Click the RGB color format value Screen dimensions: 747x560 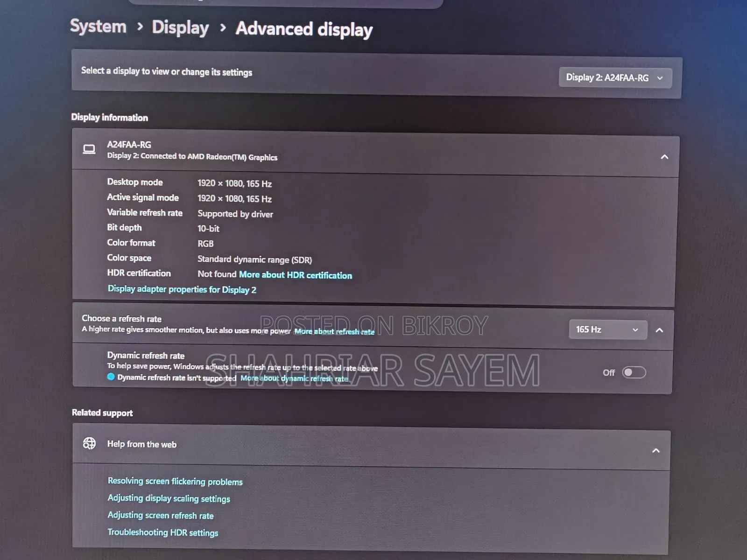[205, 244]
